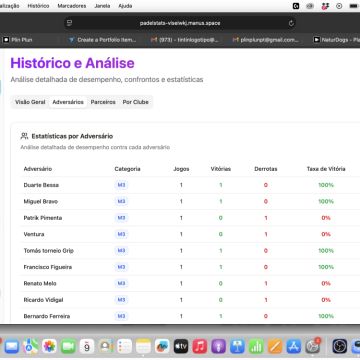Click the Jogos column header
Screen dimensions: 360x360
pyautogui.click(x=181, y=169)
